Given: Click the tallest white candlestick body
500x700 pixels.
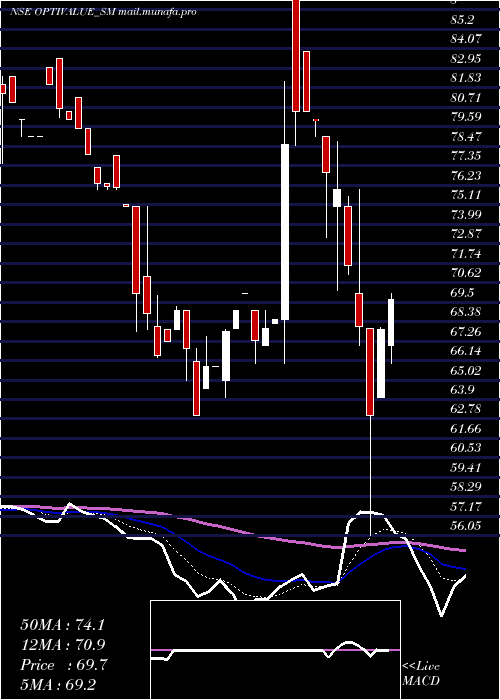Looking at the screenshot, I should point(285,232).
